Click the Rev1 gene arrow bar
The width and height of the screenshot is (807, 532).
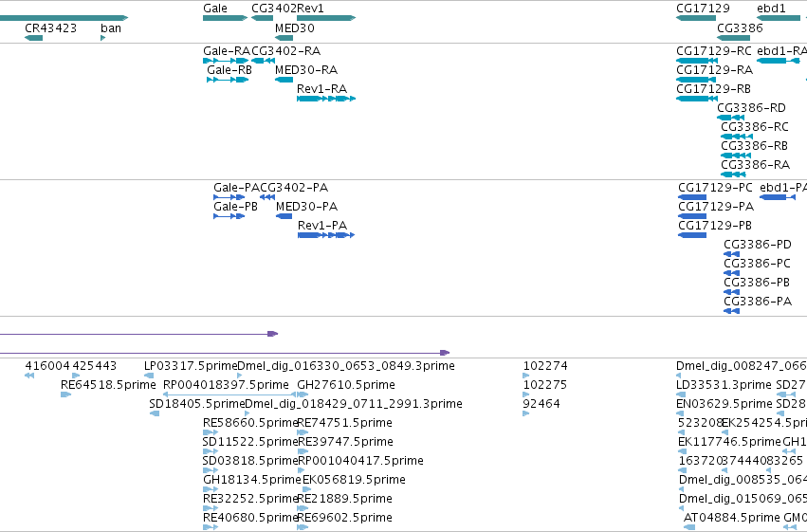[326, 19]
